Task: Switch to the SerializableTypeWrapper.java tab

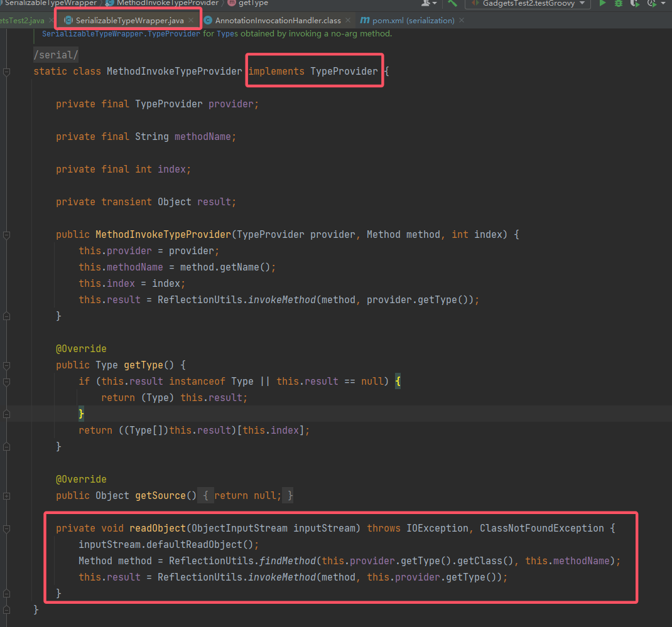Action: pyautogui.click(x=129, y=21)
